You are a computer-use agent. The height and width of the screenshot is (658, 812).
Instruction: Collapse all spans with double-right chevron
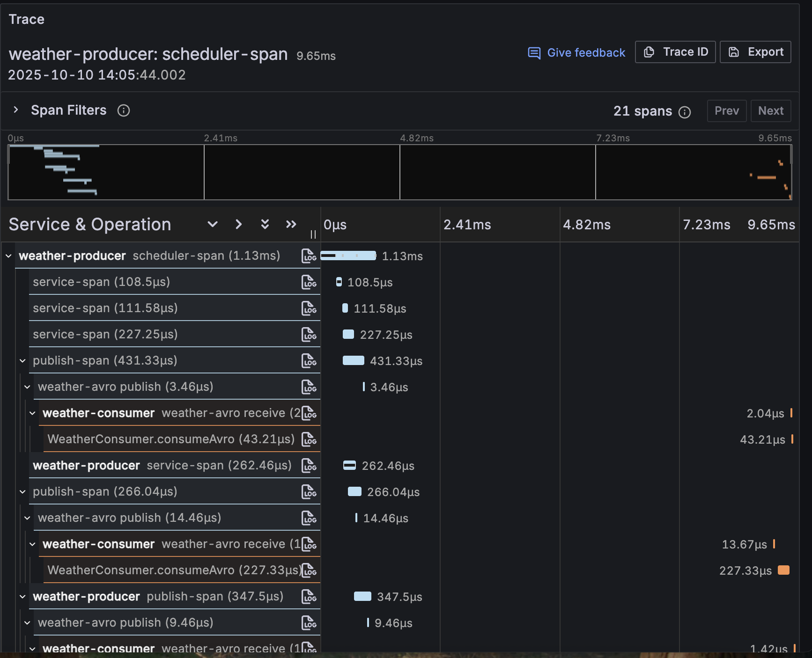291,224
